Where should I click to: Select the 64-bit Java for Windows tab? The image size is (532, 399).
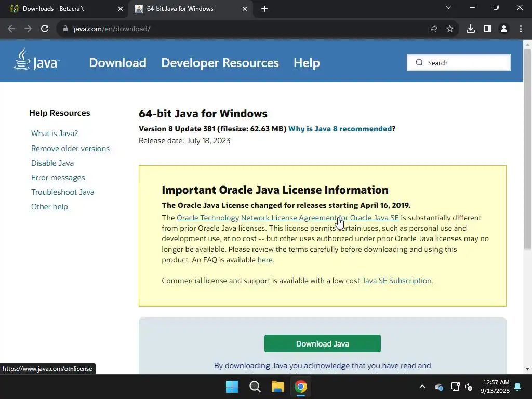pyautogui.click(x=191, y=9)
